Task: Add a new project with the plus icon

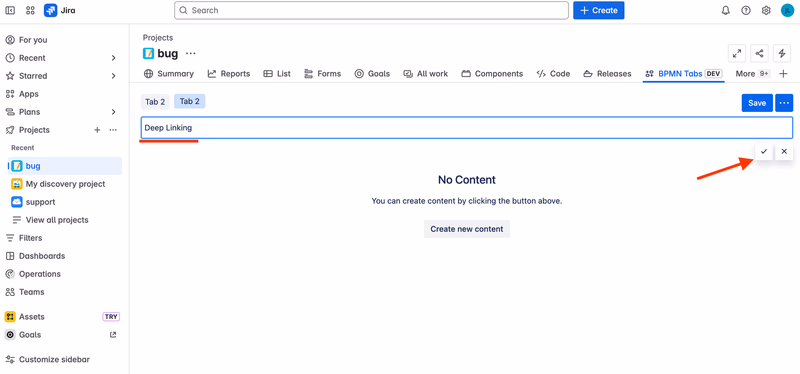Action: 97,130
